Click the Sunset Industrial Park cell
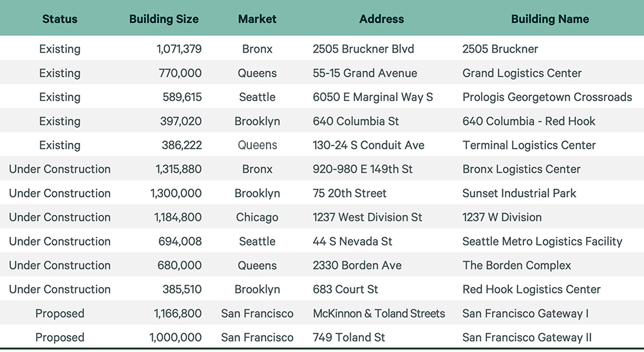Screen dimensions: 644x352 click(x=519, y=193)
